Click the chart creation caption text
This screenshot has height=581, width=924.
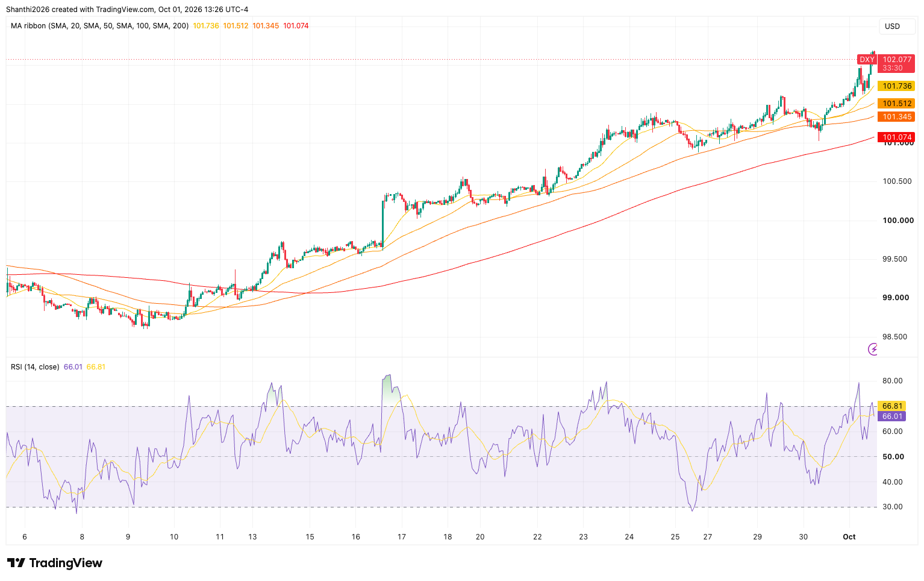[127, 9]
